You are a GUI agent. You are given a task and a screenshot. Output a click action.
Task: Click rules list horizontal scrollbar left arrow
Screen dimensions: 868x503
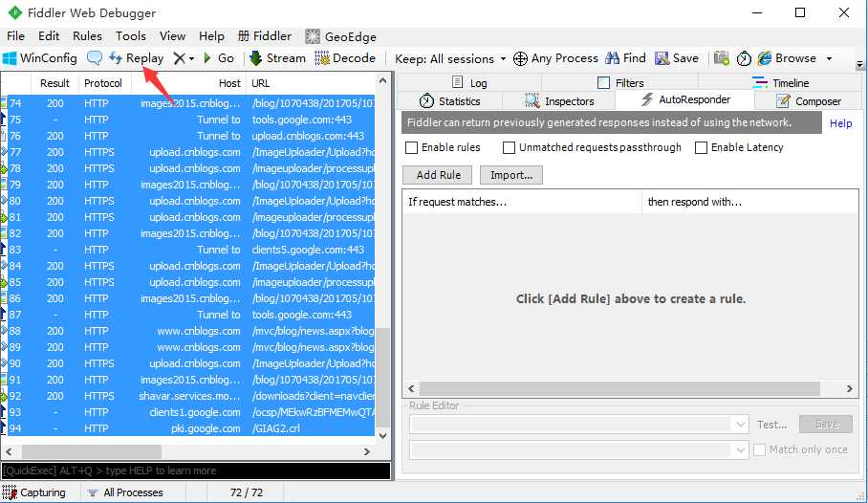pos(411,389)
